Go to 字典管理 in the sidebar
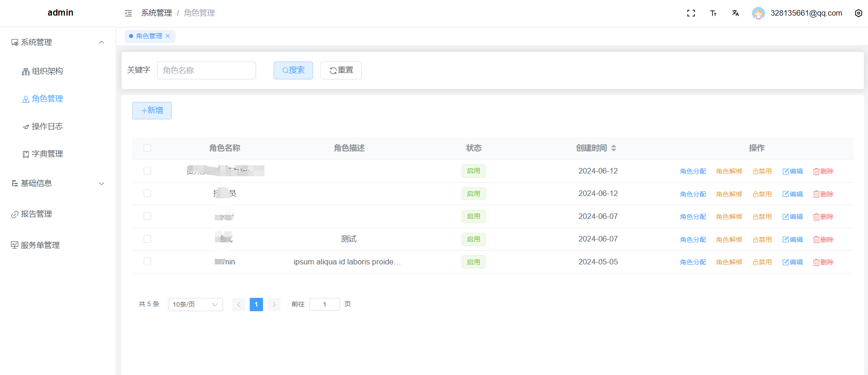 (47, 154)
